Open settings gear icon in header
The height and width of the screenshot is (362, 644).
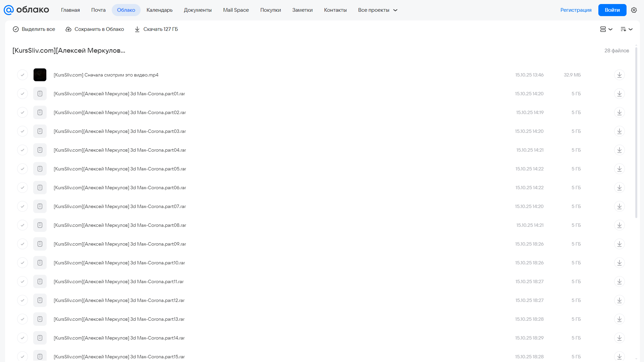(x=634, y=10)
